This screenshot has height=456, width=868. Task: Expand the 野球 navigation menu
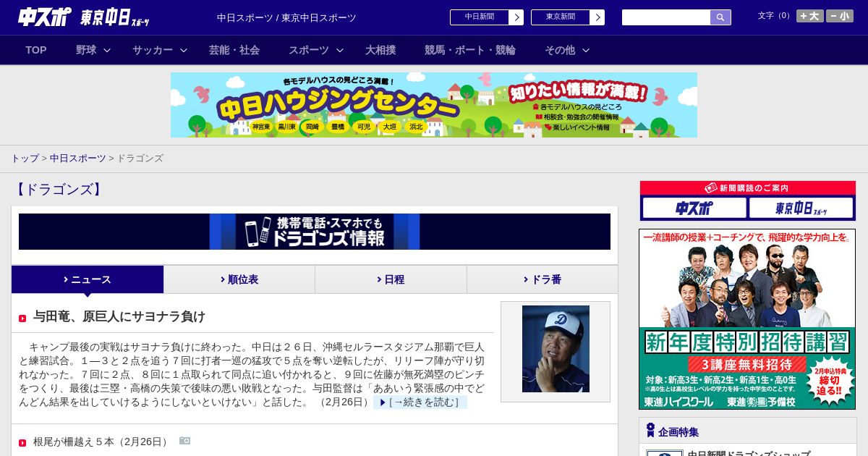(93, 50)
